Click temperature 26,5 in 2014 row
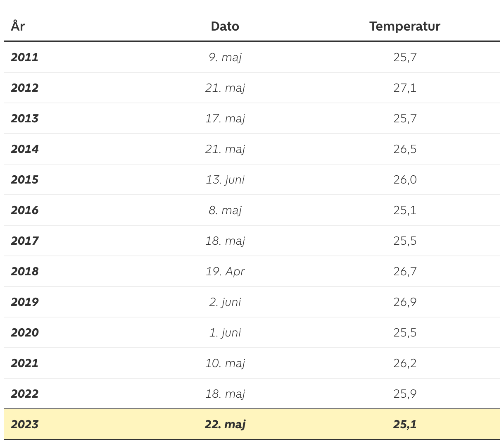The width and height of the screenshot is (504, 444). coord(404,149)
